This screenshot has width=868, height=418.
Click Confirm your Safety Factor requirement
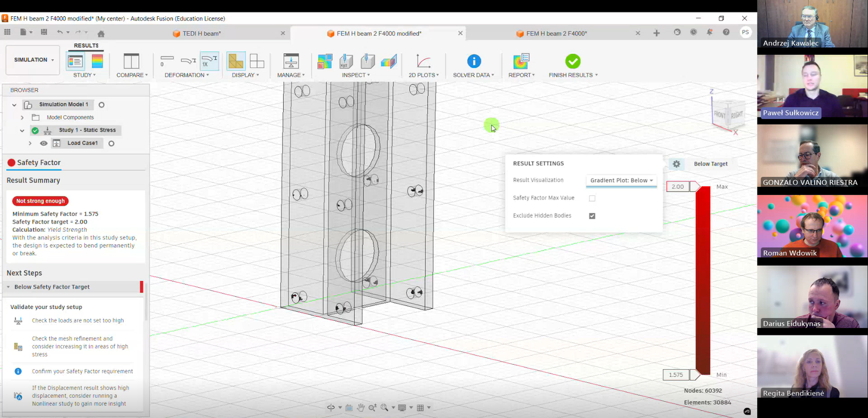pos(82,371)
